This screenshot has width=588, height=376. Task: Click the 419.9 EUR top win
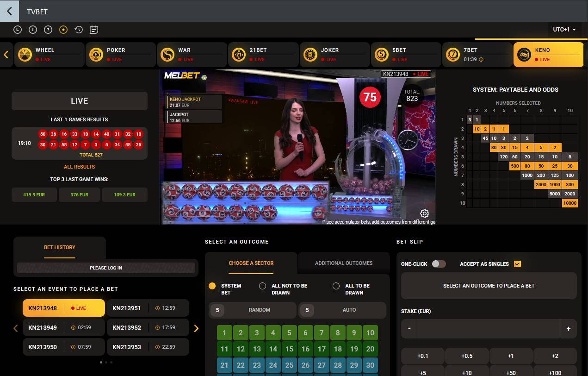coord(34,195)
